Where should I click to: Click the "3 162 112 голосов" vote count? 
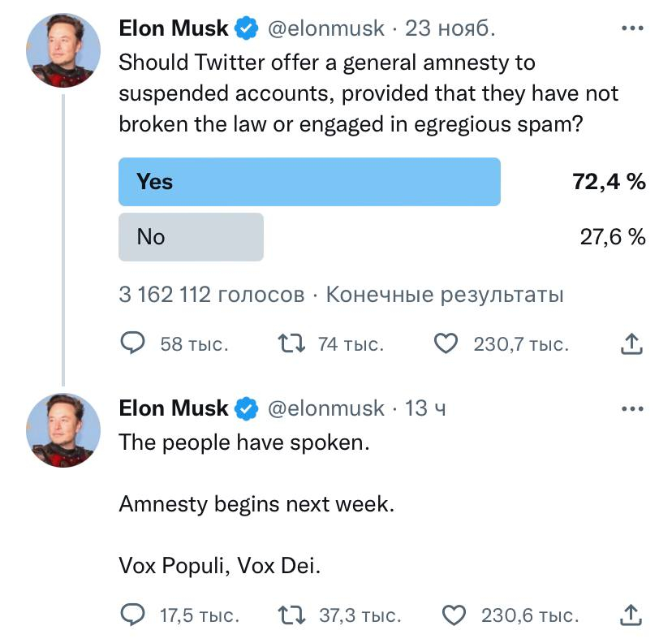[x=211, y=294]
